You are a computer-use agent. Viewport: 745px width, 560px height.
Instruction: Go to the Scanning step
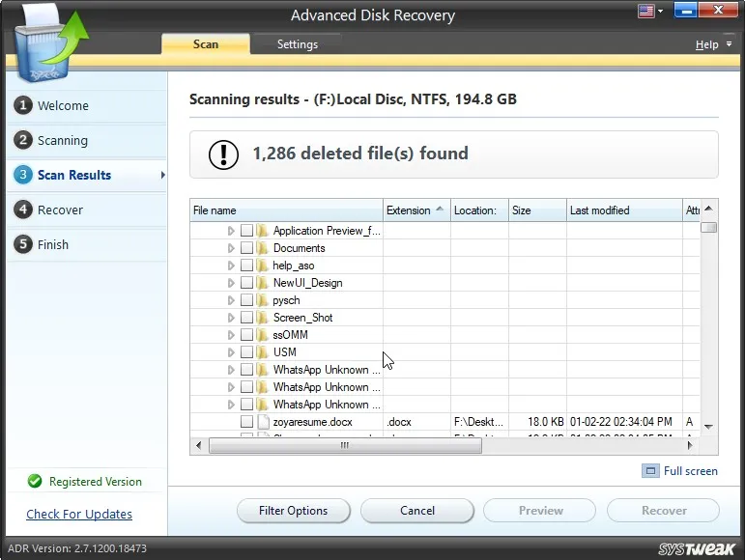pyautogui.click(x=87, y=140)
